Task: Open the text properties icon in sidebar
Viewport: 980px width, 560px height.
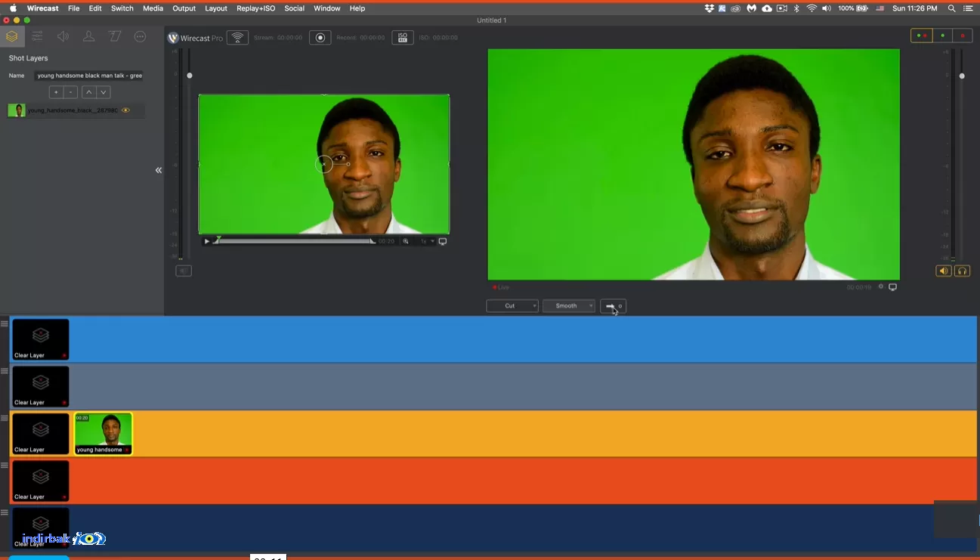Action: pyautogui.click(x=114, y=36)
